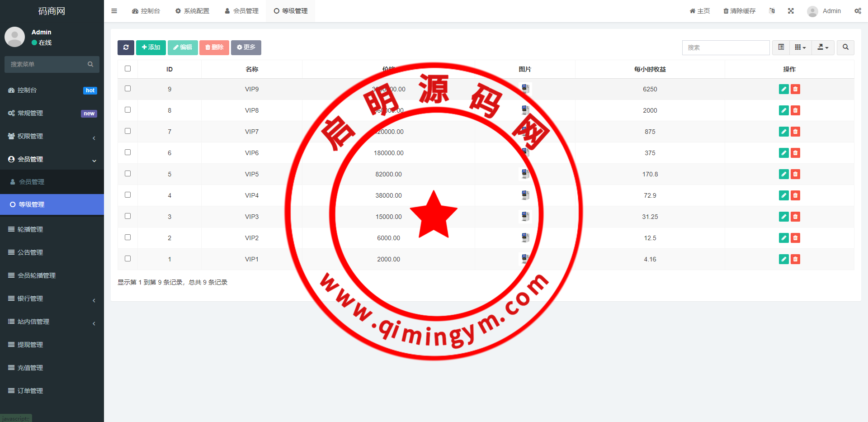Click 清除缓存 in the top bar
The image size is (868, 422).
739,11
